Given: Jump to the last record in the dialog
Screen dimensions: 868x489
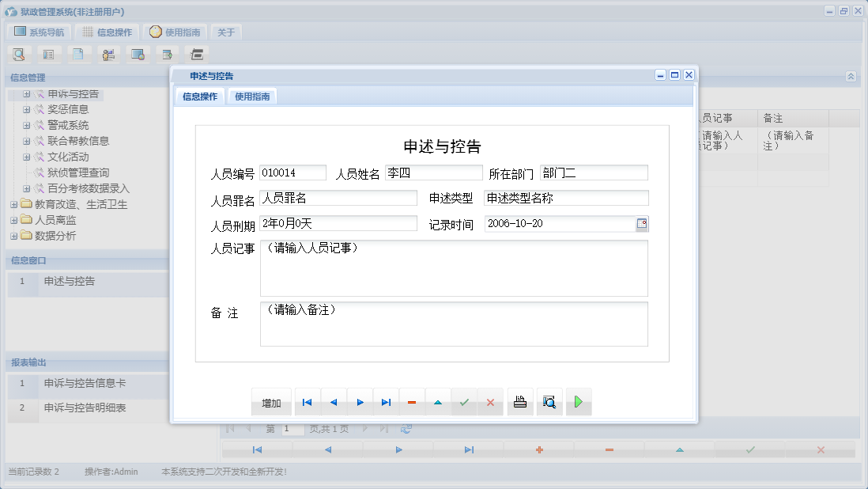Looking at the screenshot, I should coord(387,402).
